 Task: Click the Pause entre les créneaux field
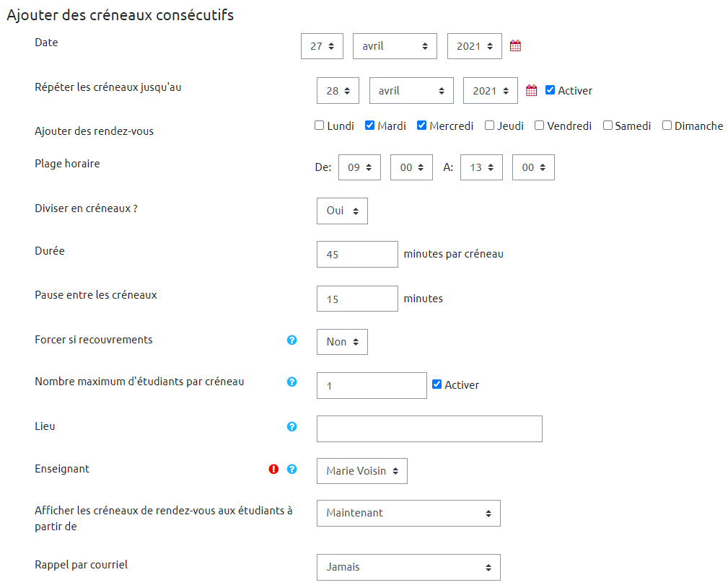[357, 299]
